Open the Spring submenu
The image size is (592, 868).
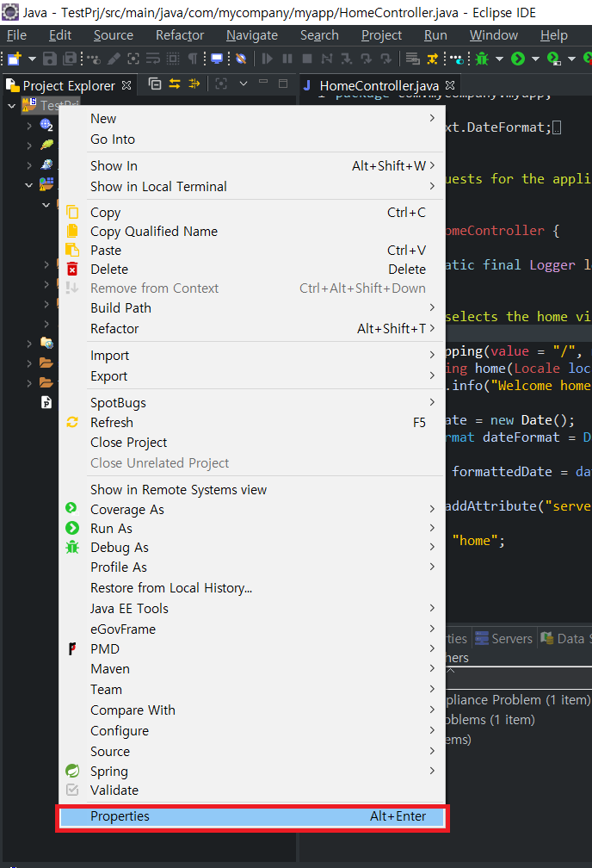pyautogui.click(x=252, y=772)
